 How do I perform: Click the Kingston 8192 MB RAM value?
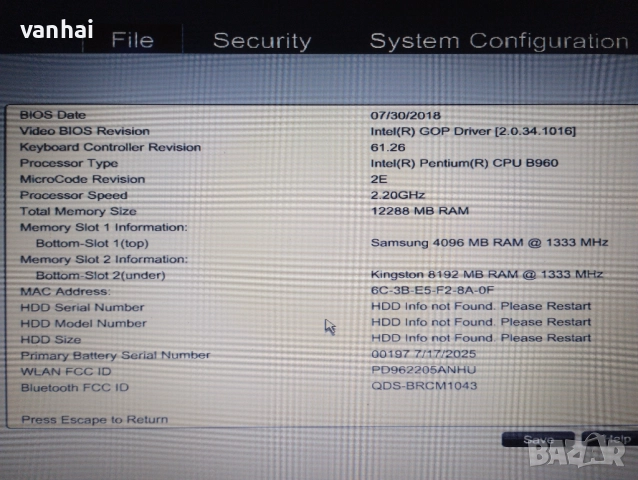[x=486, y=274]
